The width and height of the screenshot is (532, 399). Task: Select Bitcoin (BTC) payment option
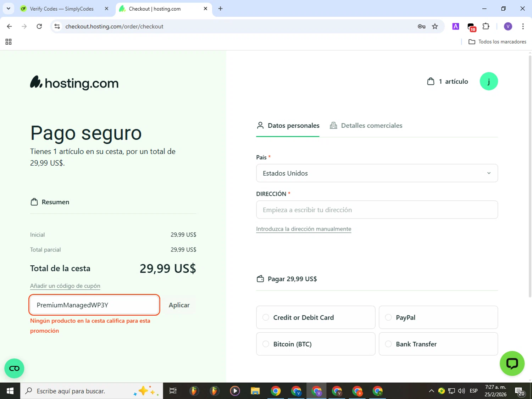pos(316,344)
